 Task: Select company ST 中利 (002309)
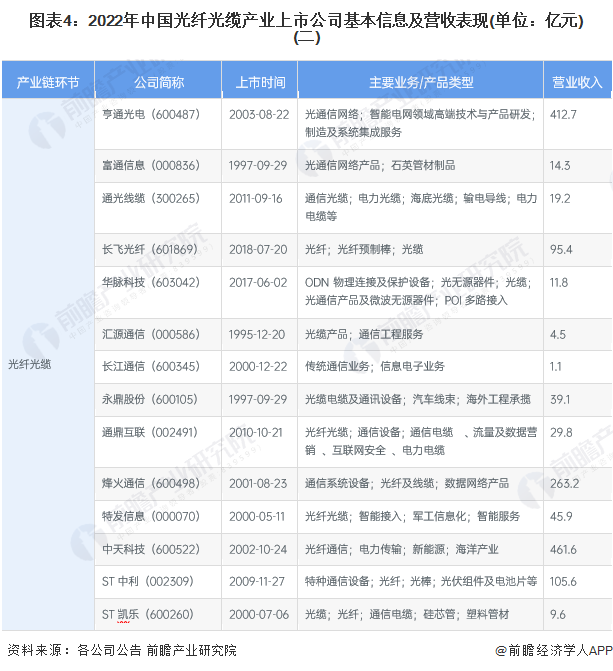pyautogui.click(x=148, y=581)
